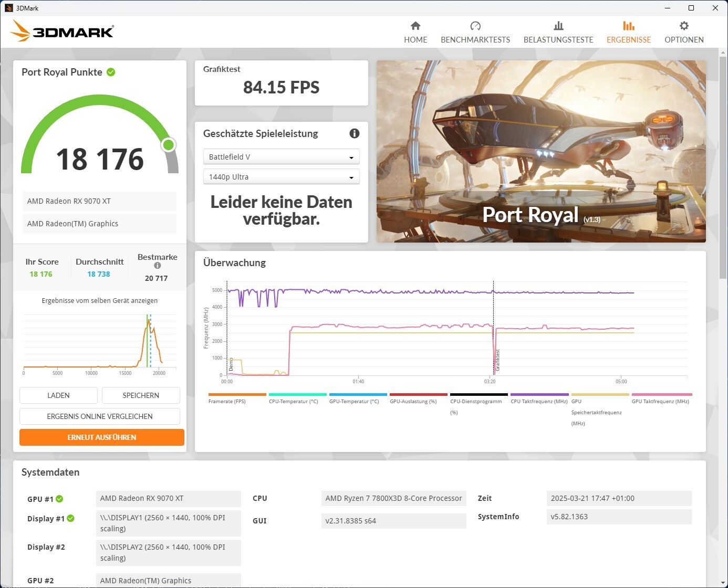The image size is (728, 588).
Task: Click the Überwachung heading
Action: [x=235, y=263]
